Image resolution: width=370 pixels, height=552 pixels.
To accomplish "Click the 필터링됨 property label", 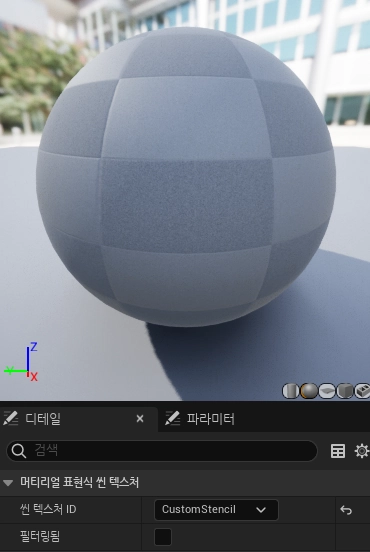I will pos(40,537).
